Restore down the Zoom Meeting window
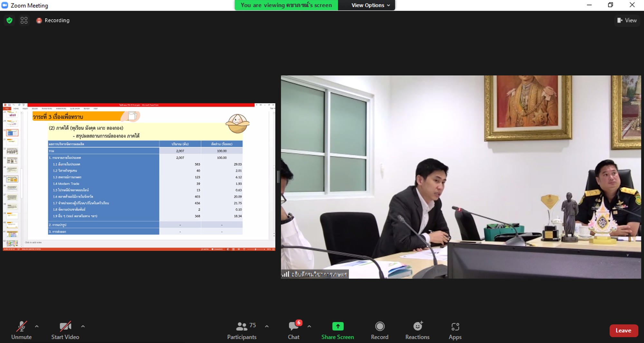Viewport: 644px width, 343px height. point(611,5)
